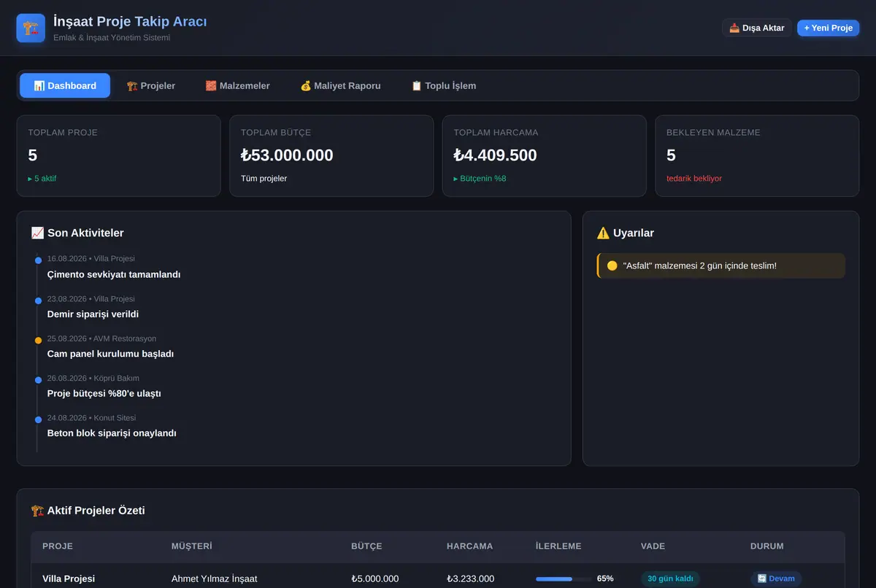The height and width of the screenshot is (588, 876).
Task: Click the "₺3.233.000" spending cell
Action: click(x=470, y=579)
